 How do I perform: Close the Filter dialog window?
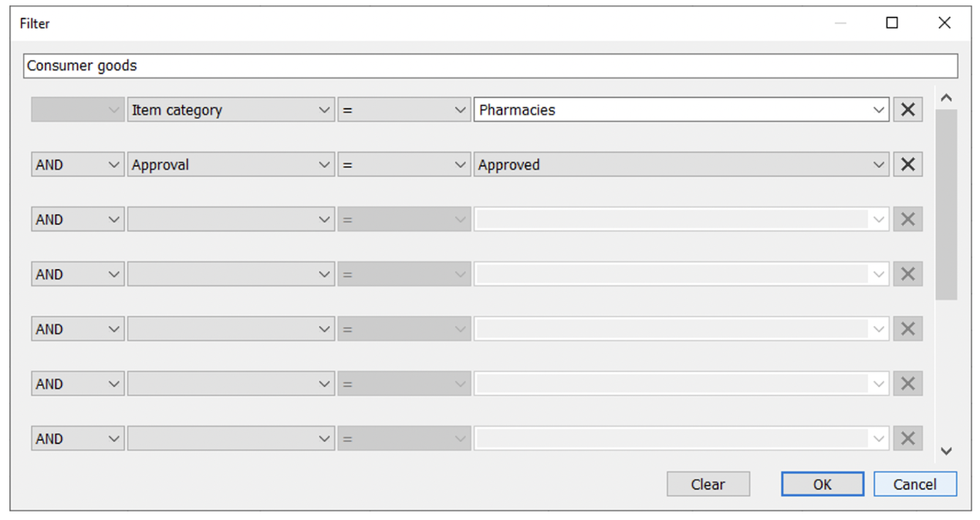pos(945,23)
